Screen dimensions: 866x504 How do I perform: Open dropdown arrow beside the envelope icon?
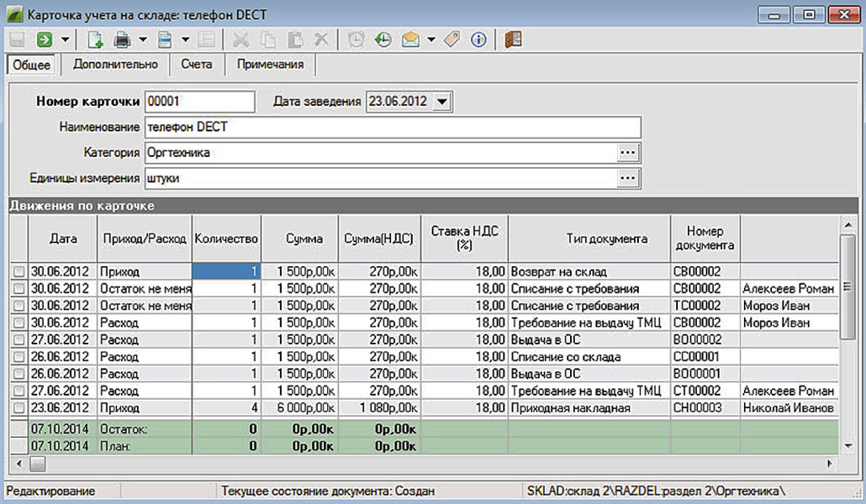pyautogui.click(x=430, y=39)
